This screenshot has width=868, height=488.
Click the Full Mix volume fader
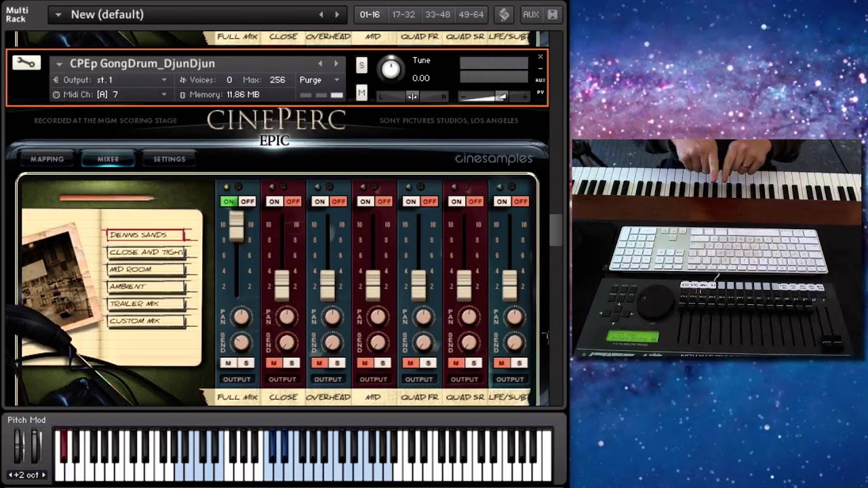[236, 226]
